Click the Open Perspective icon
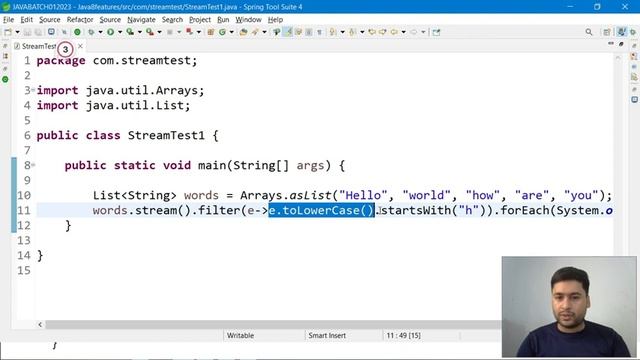This screenshot has width=640, height=360. (x=607, y=32)
